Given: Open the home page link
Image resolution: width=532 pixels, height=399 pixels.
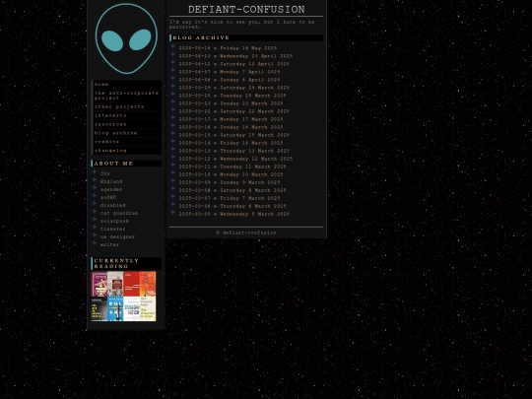Looking at the screenshot, I should coord(126,85).
